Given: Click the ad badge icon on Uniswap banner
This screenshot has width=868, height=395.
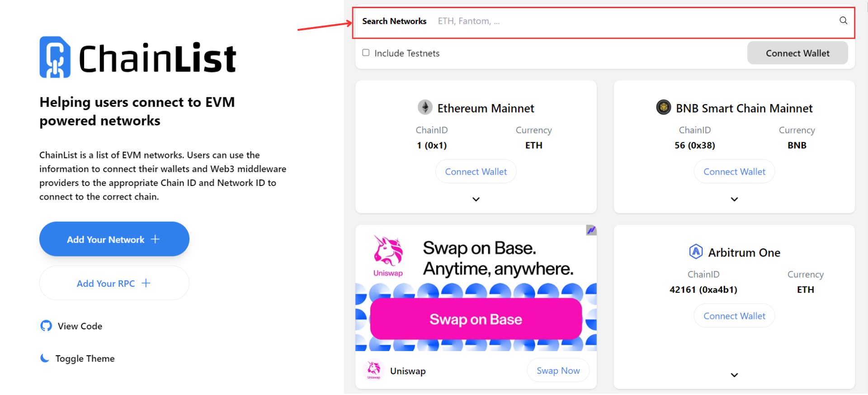Looking at the screenshot, I should pos(591,230).
